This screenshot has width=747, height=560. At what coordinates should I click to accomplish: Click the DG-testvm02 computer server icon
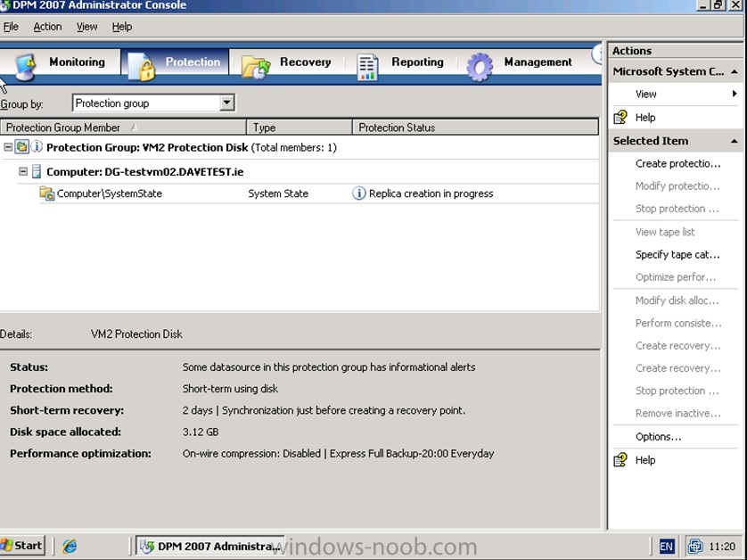pyautogui.click(x=37, y=171)
